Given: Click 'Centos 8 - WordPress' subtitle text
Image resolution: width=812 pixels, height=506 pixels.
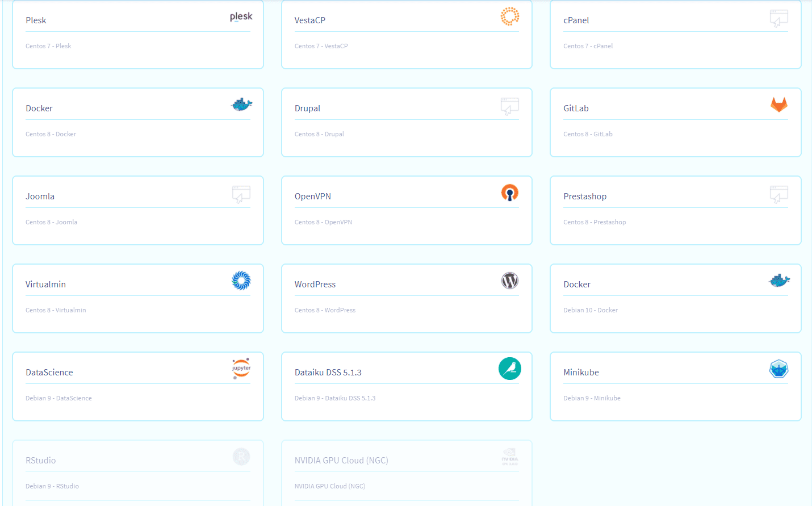Looking at the screenshot, I should [x=325, y=310].
